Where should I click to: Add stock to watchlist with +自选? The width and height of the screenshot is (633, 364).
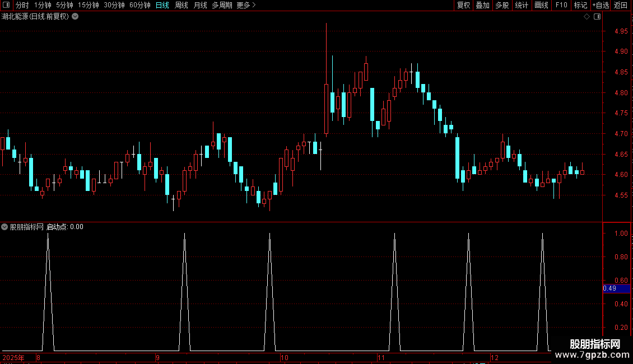point(601,5)
